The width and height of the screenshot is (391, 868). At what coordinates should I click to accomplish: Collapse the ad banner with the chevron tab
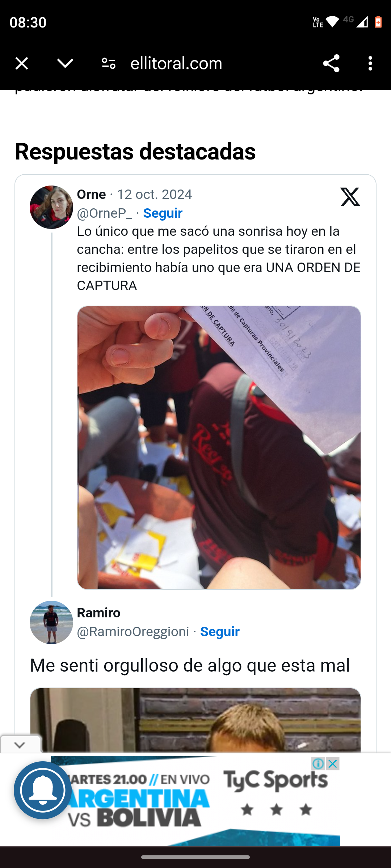coord(20,745)
